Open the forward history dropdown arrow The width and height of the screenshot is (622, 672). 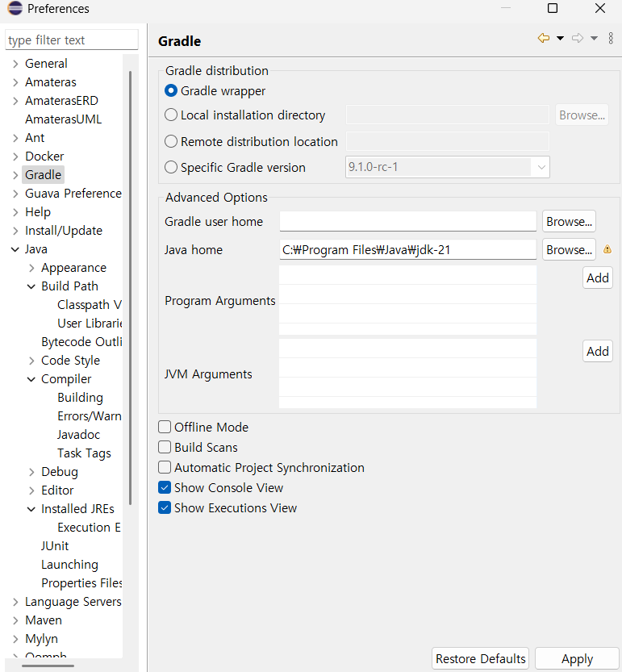point(594,38)
